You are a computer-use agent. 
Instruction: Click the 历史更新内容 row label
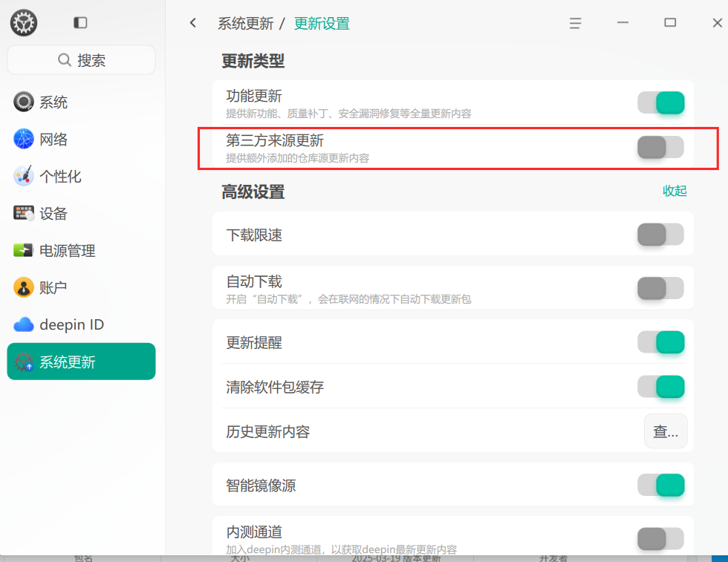pyautogui.click(x=268, y=431)
